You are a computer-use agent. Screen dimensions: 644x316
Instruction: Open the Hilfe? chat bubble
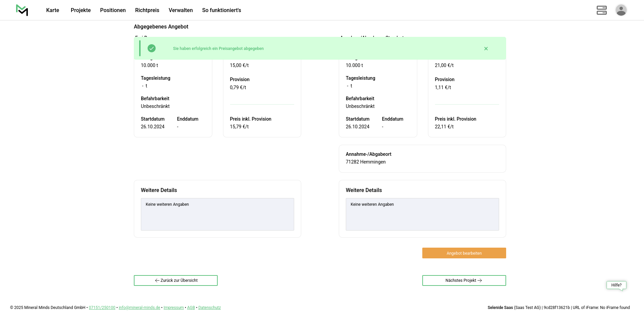tap(616, 285)
